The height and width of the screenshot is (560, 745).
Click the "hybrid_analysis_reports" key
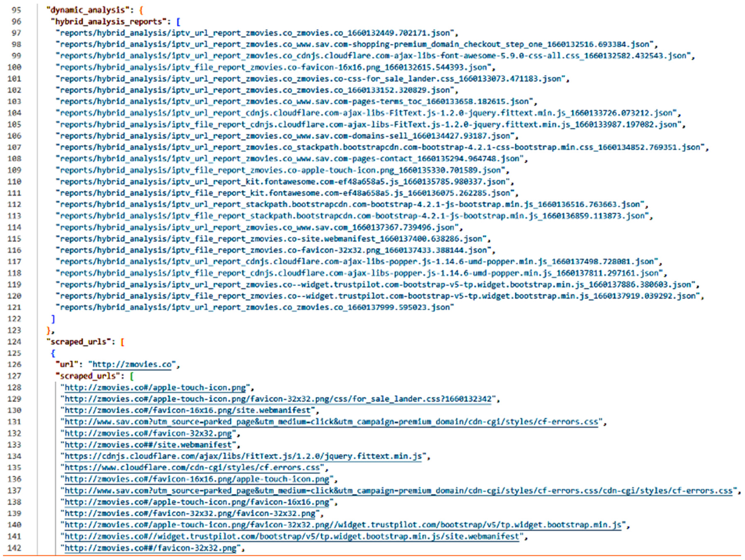[109, 22]
